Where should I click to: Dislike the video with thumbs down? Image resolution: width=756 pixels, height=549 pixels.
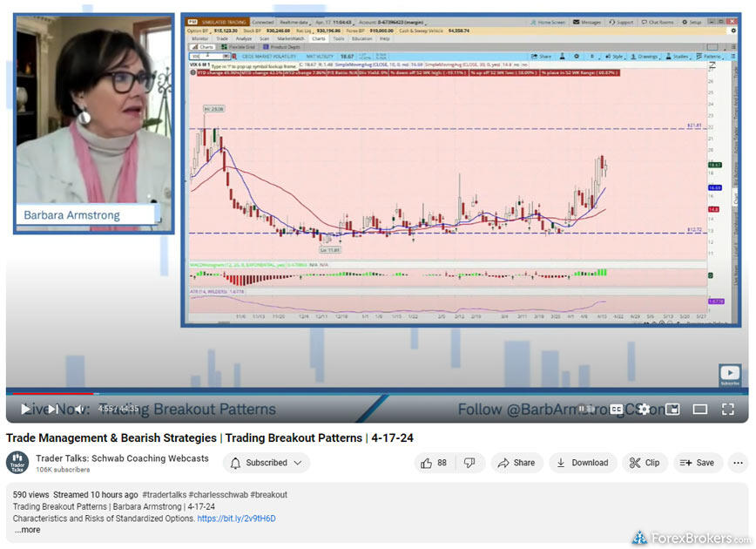coord(469,463)
